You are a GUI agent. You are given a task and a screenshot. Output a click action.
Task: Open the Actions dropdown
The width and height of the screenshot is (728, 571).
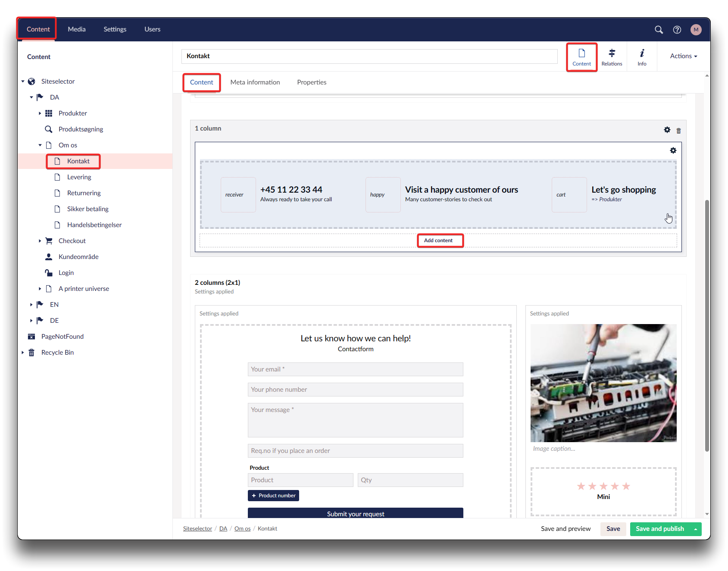(683, 56)
